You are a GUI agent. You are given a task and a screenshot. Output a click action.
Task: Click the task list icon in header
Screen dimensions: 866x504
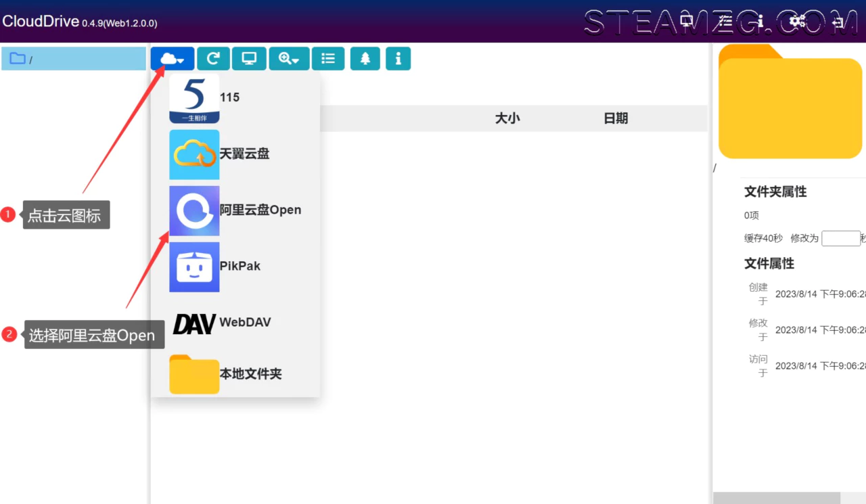tap(725, 22)
